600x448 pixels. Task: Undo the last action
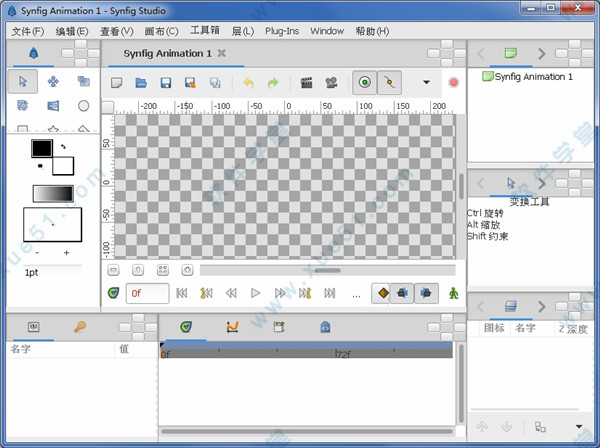249,83
